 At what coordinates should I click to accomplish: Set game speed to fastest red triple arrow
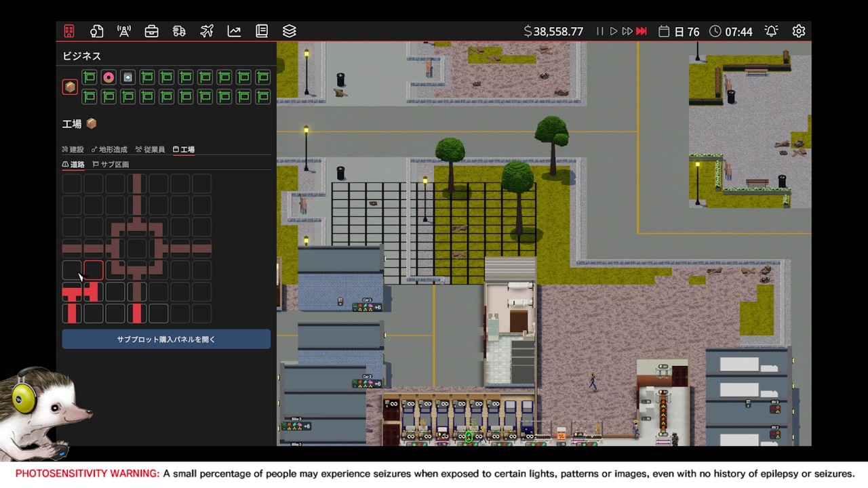click(642, 31)
